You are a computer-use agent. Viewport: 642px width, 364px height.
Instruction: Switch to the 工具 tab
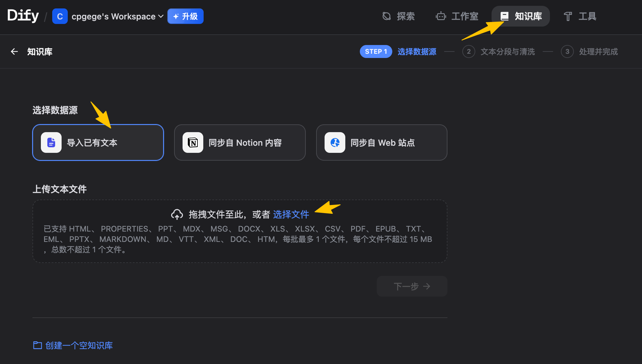point(580,16)
